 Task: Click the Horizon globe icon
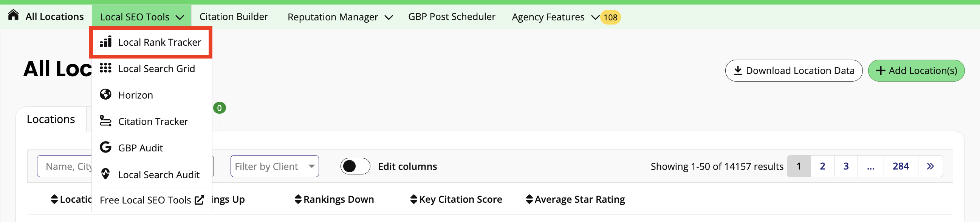point(105,95)
